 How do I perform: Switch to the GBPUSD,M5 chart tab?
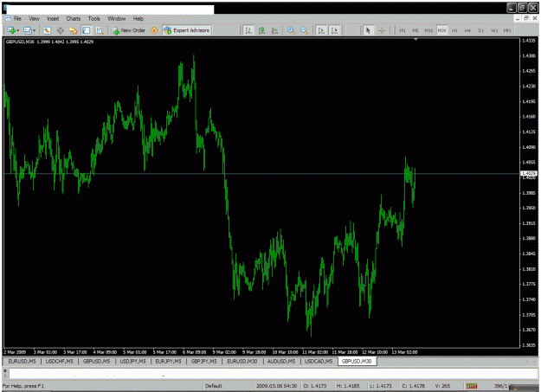point(96,361)
